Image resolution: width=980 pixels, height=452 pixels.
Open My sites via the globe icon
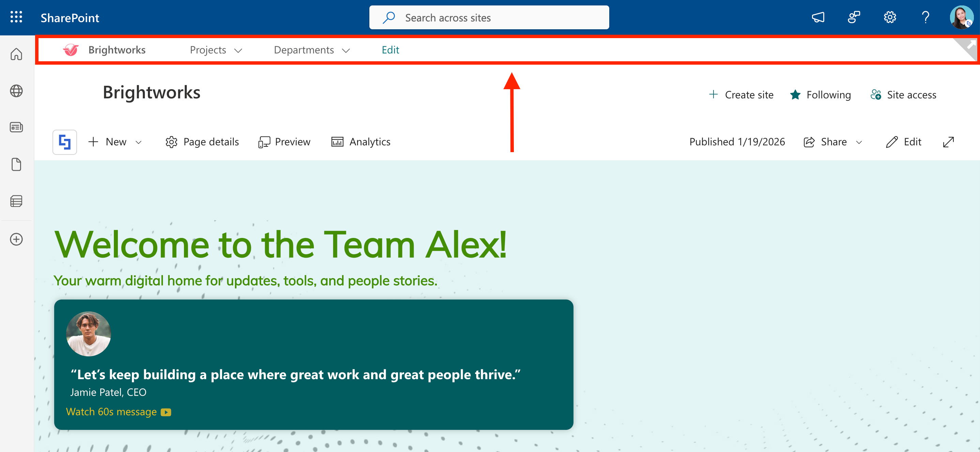pyautogui.click(x=16, y=91)
